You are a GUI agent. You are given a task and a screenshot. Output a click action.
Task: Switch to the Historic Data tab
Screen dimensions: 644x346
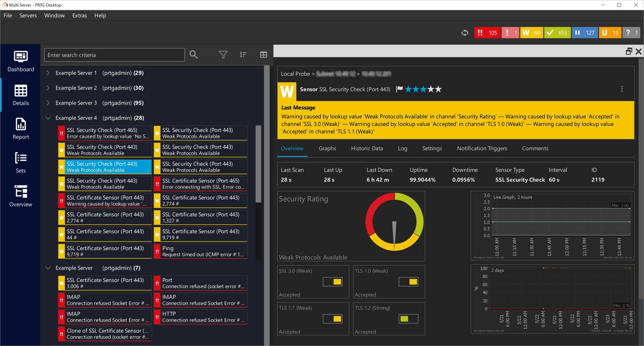coord(367,148)
